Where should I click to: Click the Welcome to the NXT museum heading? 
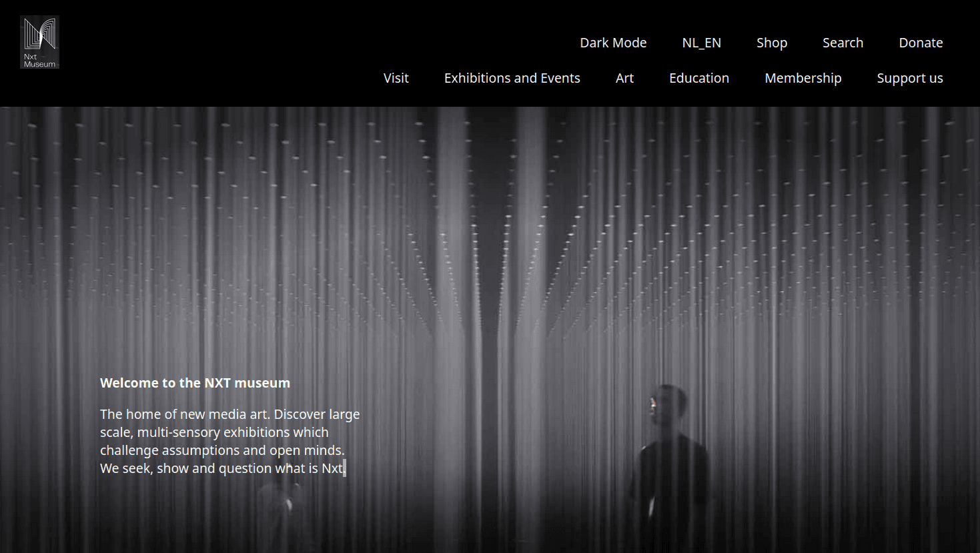(195, 382)
